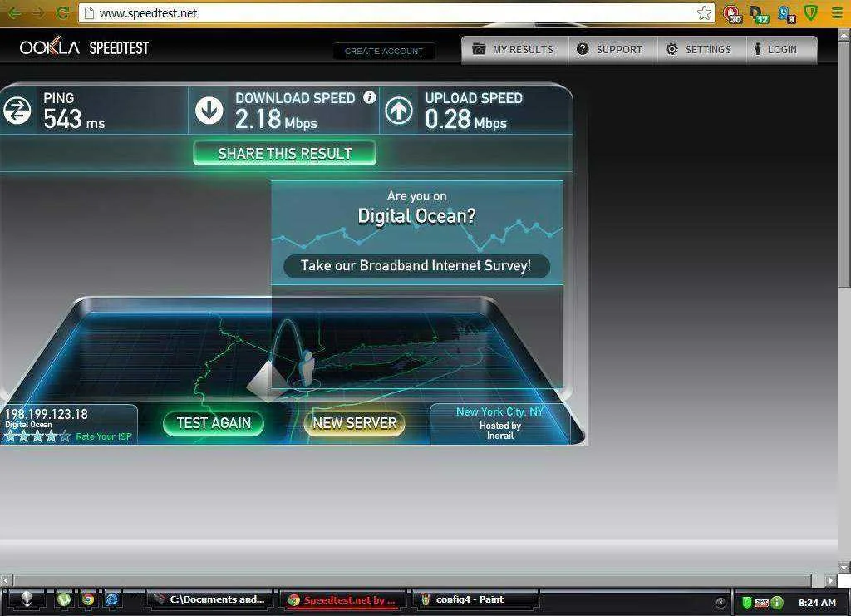Click SHARE THIS RESULT button
The height and width of the screenshot is (616, 851).
point(285,154)
